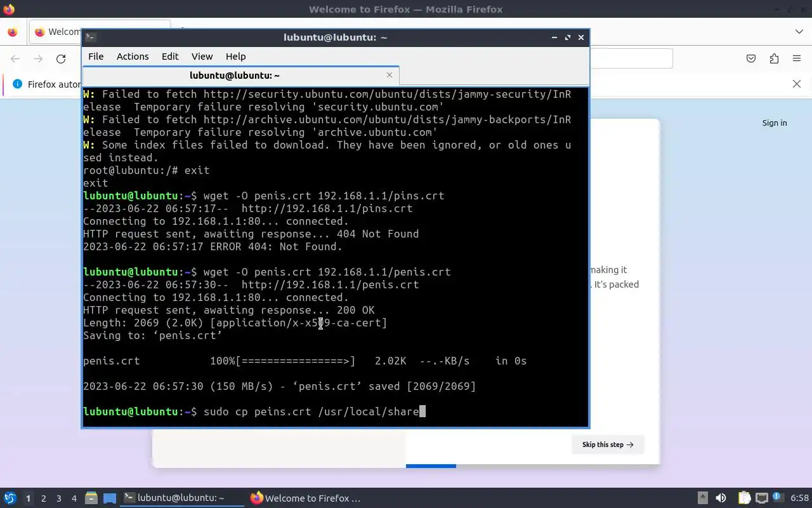Open the Actions menu in the terminal
Screen dimensions: 812x508
pyautogui.click(x=133, y=57)
